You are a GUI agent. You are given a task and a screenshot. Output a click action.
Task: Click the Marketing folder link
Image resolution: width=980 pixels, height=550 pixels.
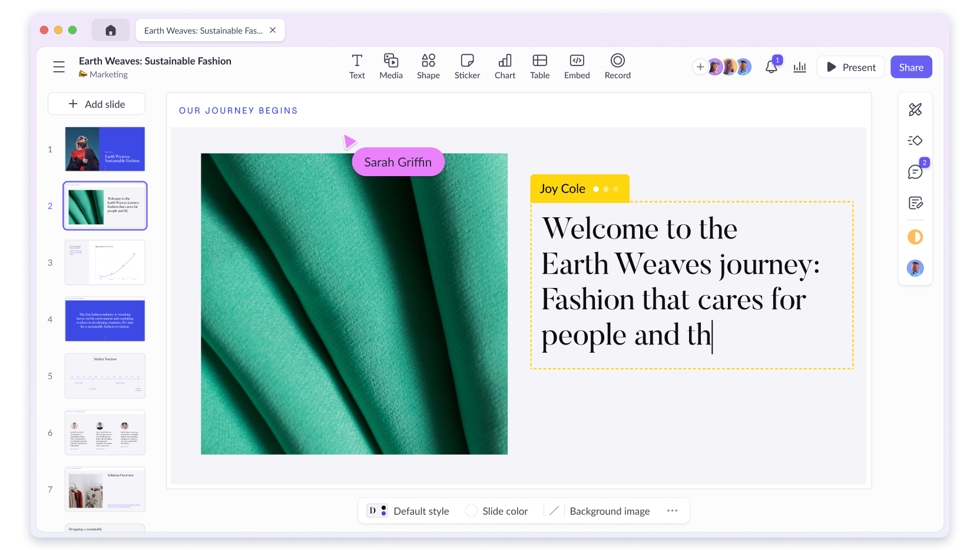(104, 74)
